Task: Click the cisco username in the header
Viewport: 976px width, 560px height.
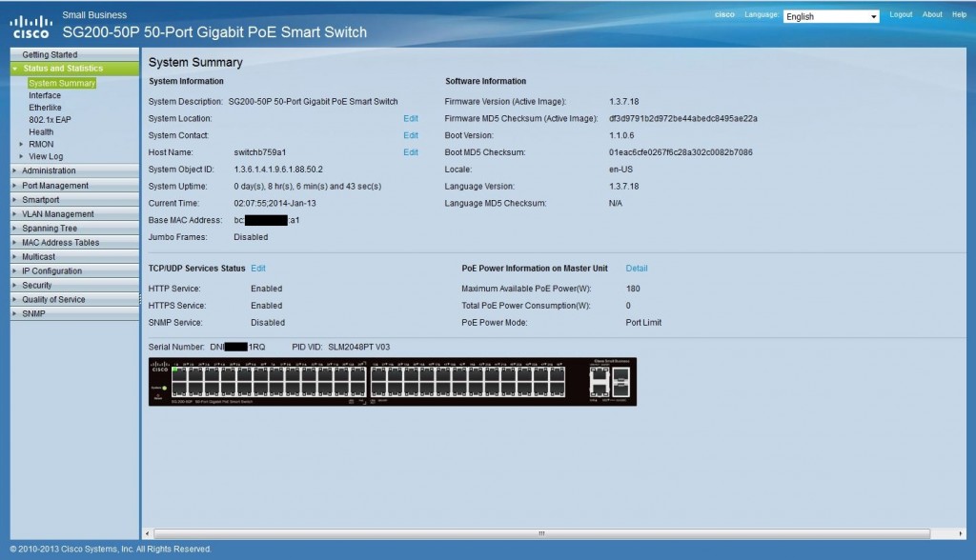Action: click(724, 14)
